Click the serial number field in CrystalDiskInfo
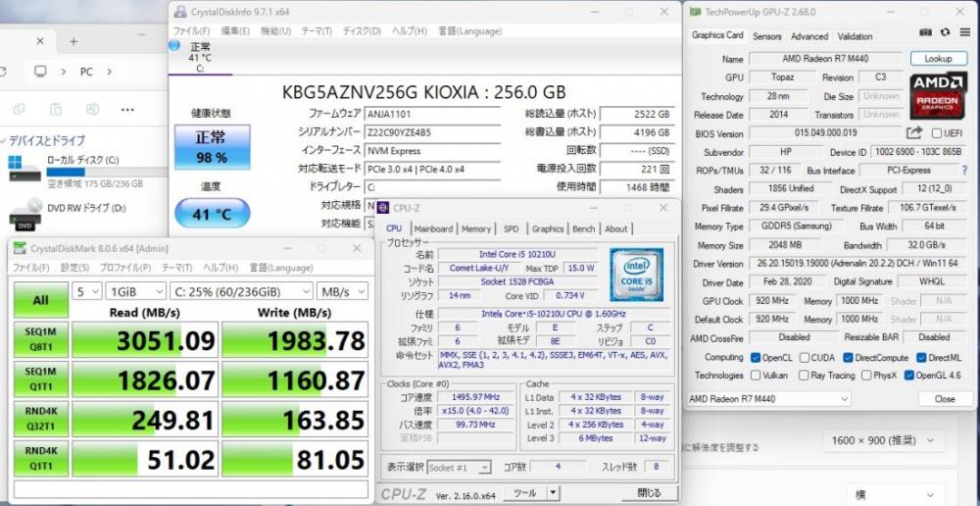Image resolution: width=980 pixels, height=506 pixels. (x=433, y=132)
